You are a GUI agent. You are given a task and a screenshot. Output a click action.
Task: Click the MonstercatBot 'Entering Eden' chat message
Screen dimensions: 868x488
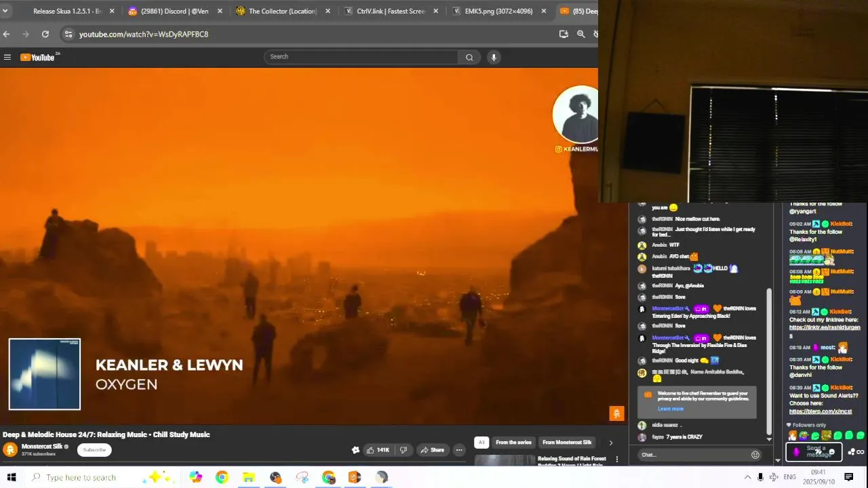(x=704, y=312)
